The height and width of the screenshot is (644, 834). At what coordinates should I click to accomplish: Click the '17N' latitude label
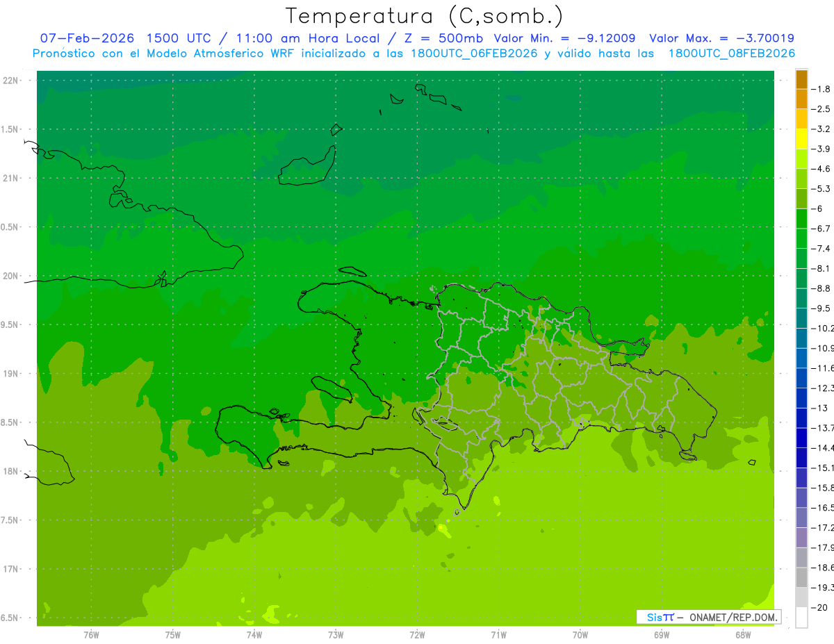click(x=11, y=569)
